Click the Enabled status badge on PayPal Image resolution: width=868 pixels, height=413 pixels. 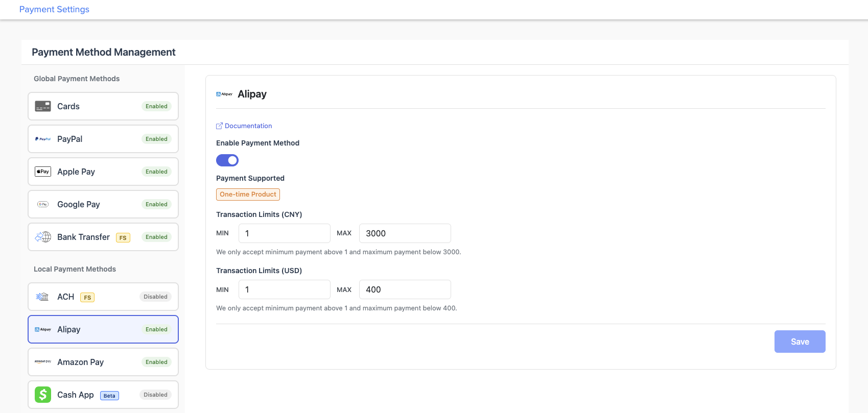[156, 139]
